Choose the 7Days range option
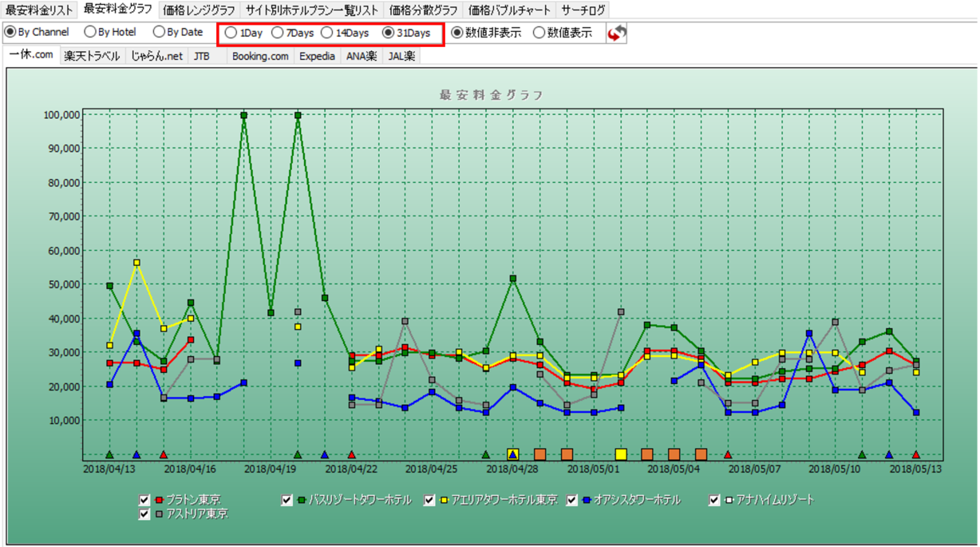The image size is (980, 547). point(278,33)
